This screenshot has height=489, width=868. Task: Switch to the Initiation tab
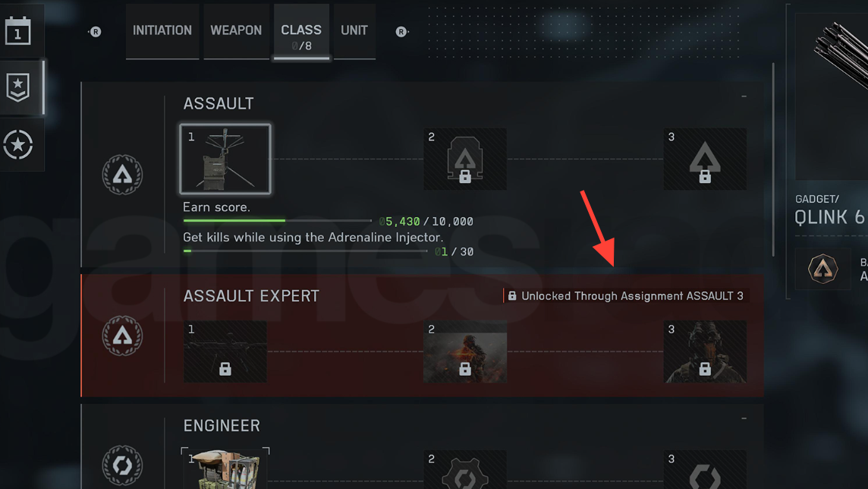click(x=162, y=31)
